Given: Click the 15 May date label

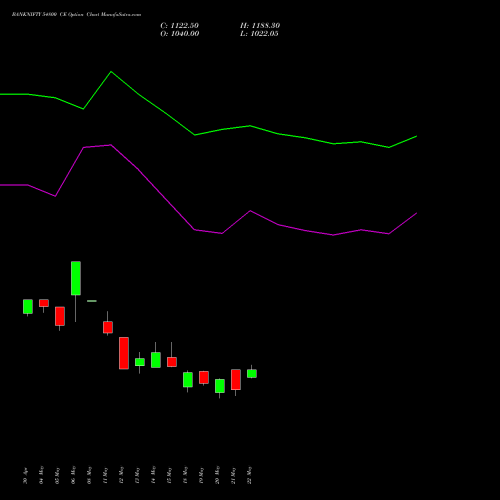Looking at the screenshot, I should point(170,475).
